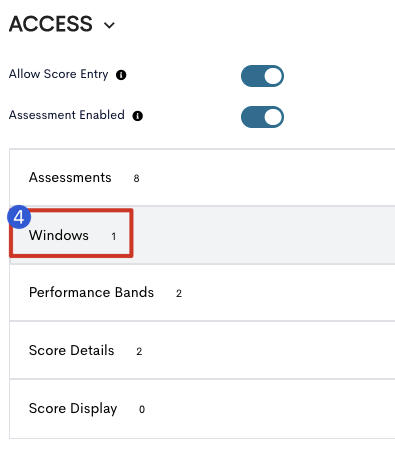Click the Performance Bands count 2
Image resolution: width=395 pixels, height=454 pixels.
pyautogui.click(x=179, y=293)
